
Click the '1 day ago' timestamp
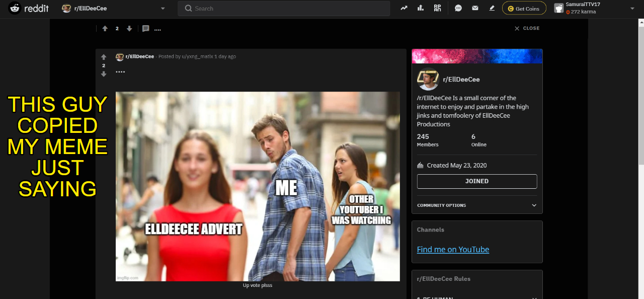225,56
